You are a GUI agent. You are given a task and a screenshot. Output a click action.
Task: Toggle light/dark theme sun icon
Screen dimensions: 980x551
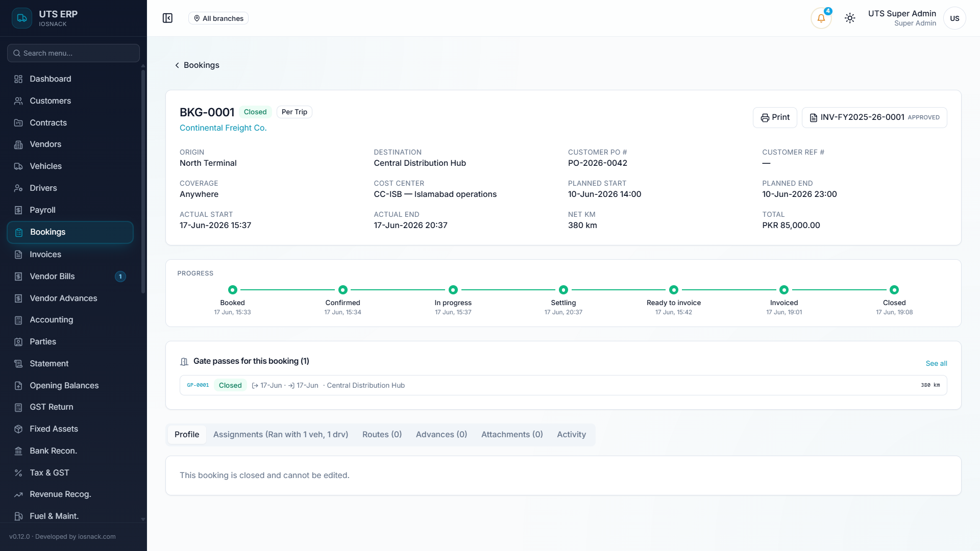click(x=850, y=18)
